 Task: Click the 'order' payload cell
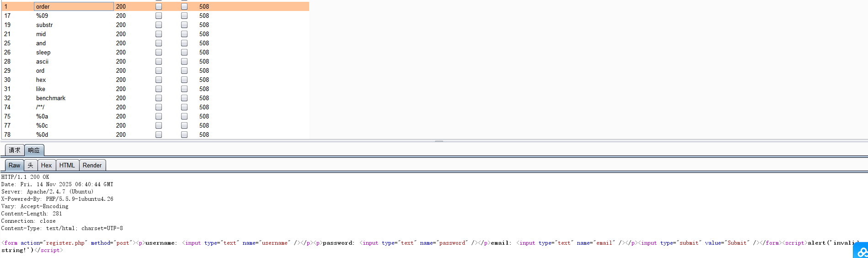73,6
